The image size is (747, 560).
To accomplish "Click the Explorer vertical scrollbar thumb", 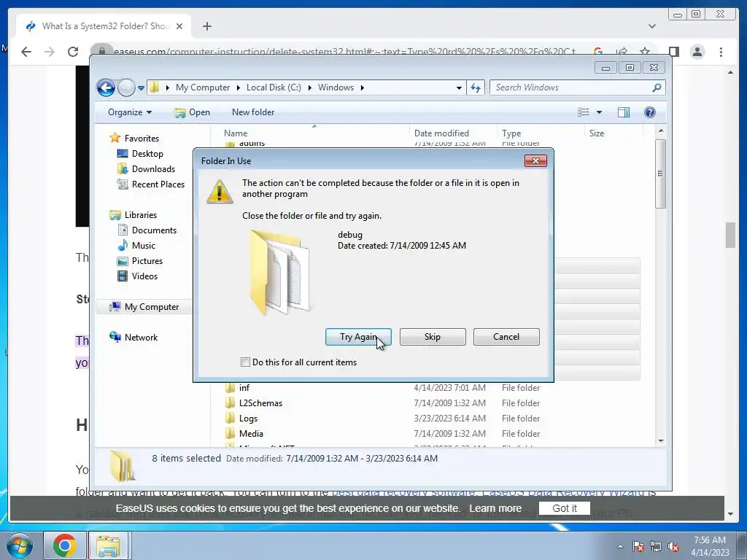I will click(660, 174).
